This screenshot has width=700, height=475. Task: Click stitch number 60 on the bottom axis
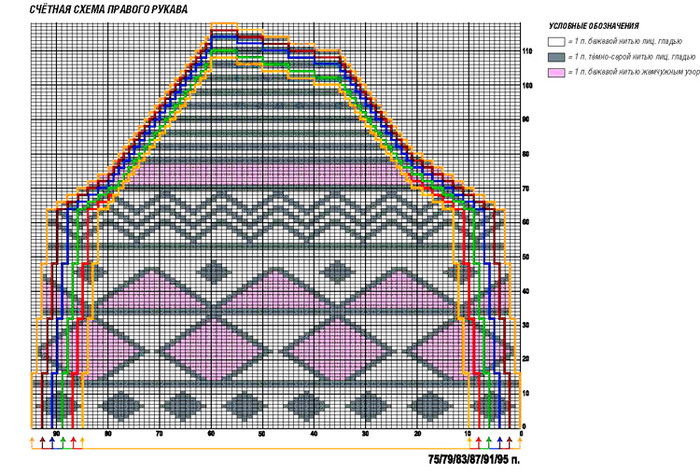pyautogui.click(x=211, y=433)
